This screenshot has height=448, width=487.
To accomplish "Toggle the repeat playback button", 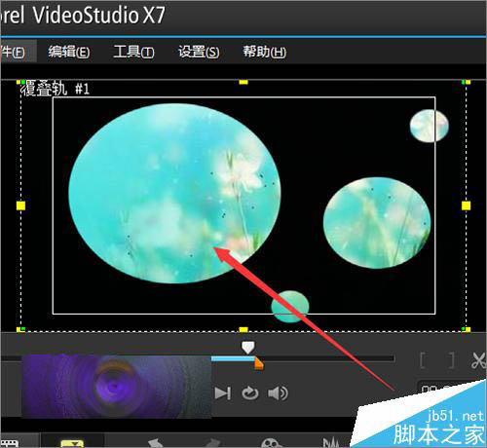I will coord(250,393).
